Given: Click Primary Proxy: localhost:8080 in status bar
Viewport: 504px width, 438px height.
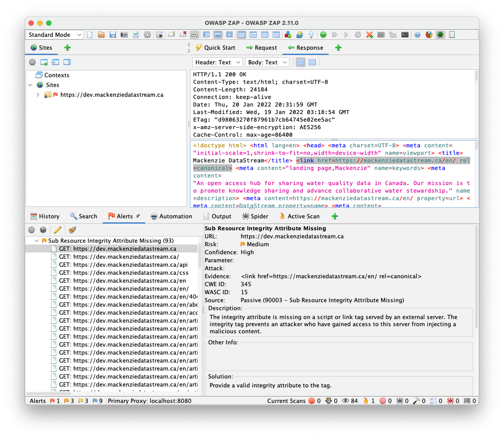Looking at the screenshot, I should tap(150, 401).
